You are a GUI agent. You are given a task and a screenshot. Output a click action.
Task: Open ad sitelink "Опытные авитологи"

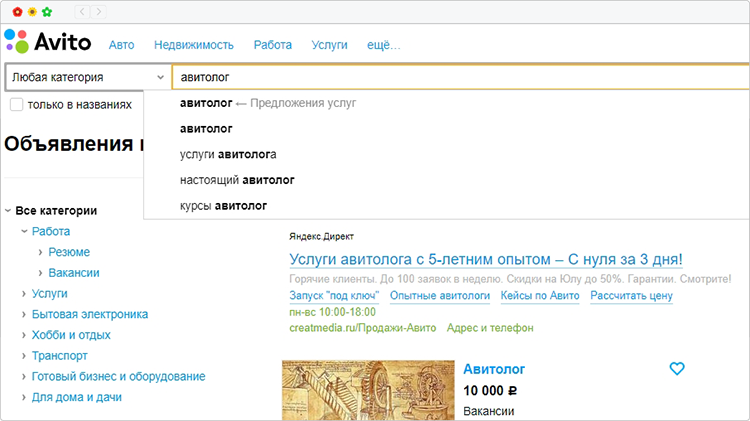coord(440,296)
